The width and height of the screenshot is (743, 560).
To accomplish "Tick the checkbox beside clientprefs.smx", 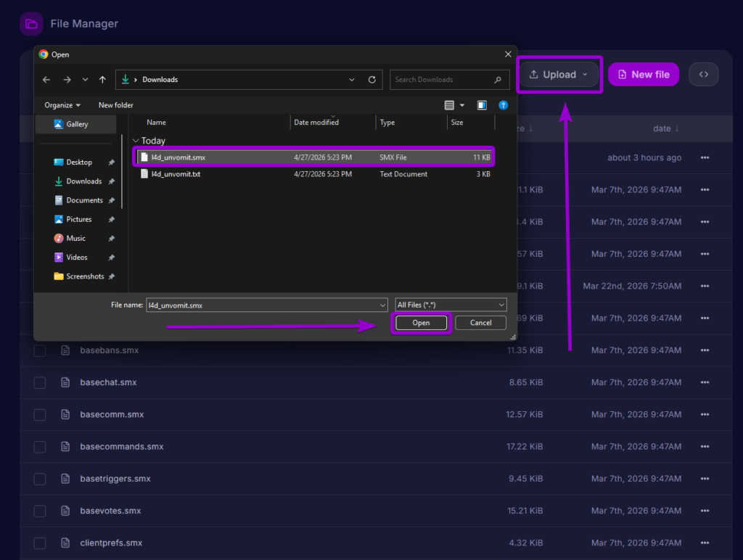I will (40, 543).
